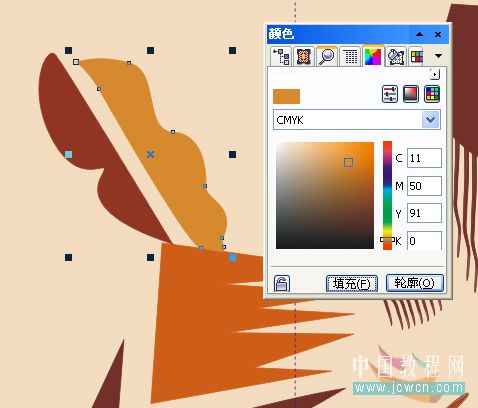Open the paint bucket docker tab
The width and height of the screenshot is (478, 408).
click(396, 56)
